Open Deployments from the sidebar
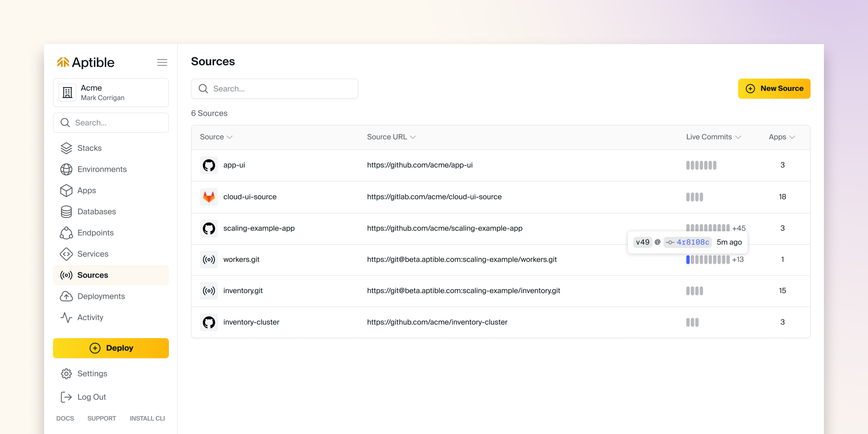Viewport: 868px width, 434px height. coord(101,296)
